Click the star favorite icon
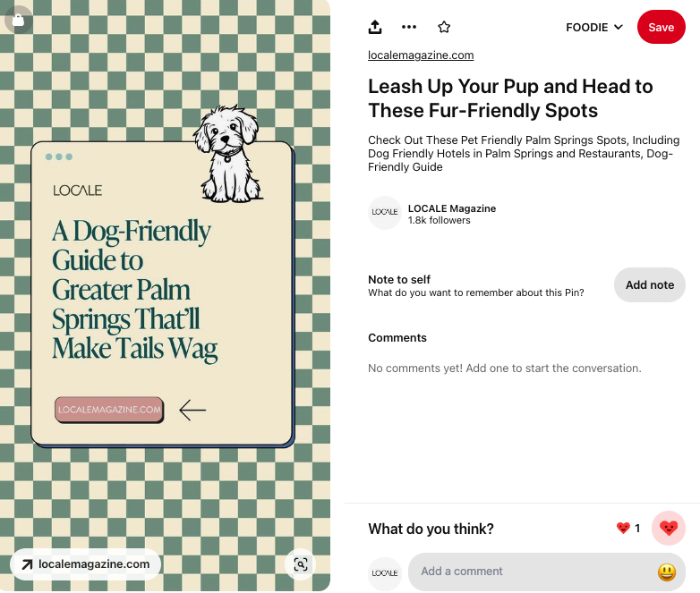 444,27
